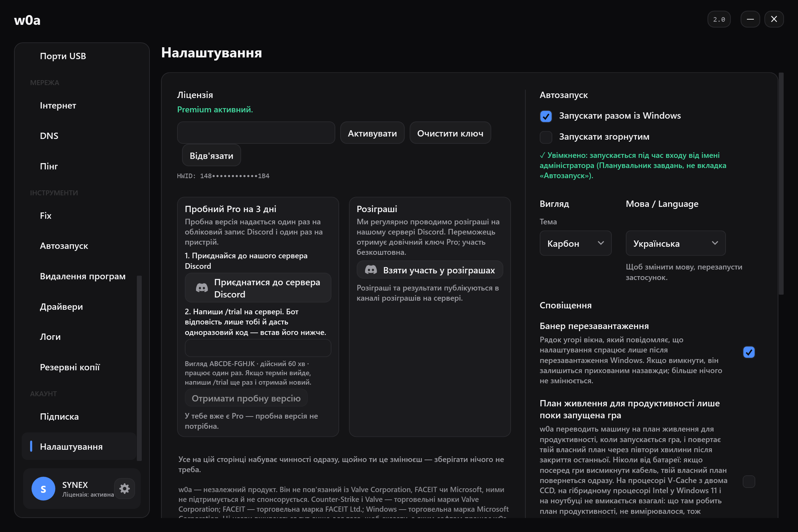This screenshot has height=532, width=798.
Task: Enable 'Запускати згорнутим' checkbox
Action: [546, 137]
